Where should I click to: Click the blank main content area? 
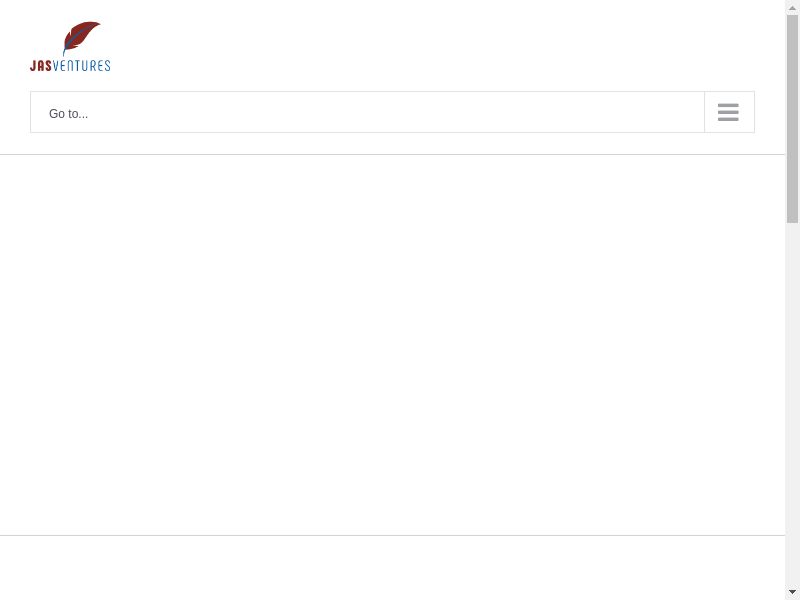click(392, 345)
